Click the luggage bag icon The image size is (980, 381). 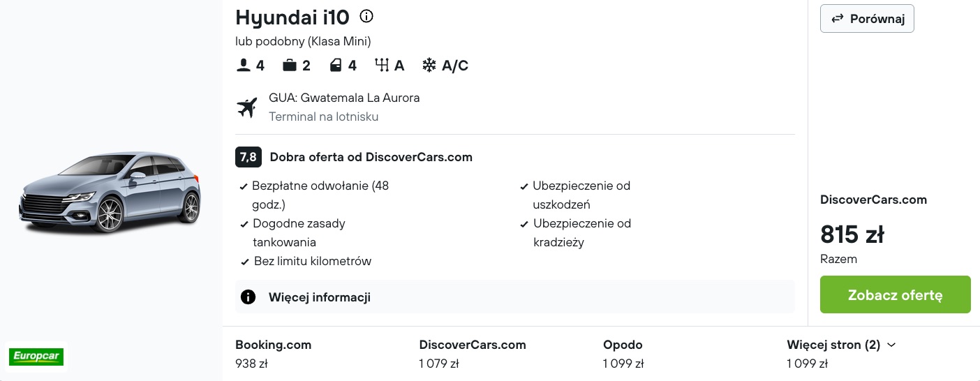click(x=289, y=66)
